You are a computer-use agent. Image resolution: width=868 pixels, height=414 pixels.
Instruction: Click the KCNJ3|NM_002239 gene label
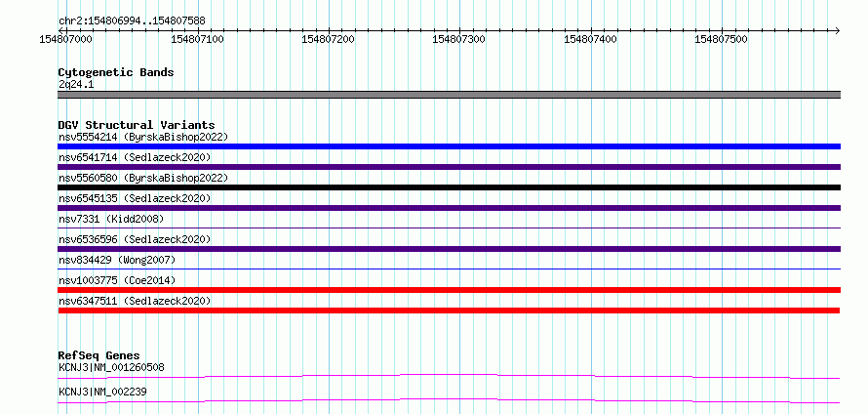(x=102, y=392)
